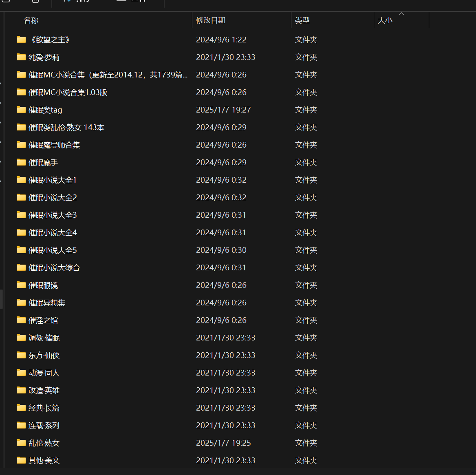
Task: Click the folder icon beside 动漫·同人
Action: point(21,372)
